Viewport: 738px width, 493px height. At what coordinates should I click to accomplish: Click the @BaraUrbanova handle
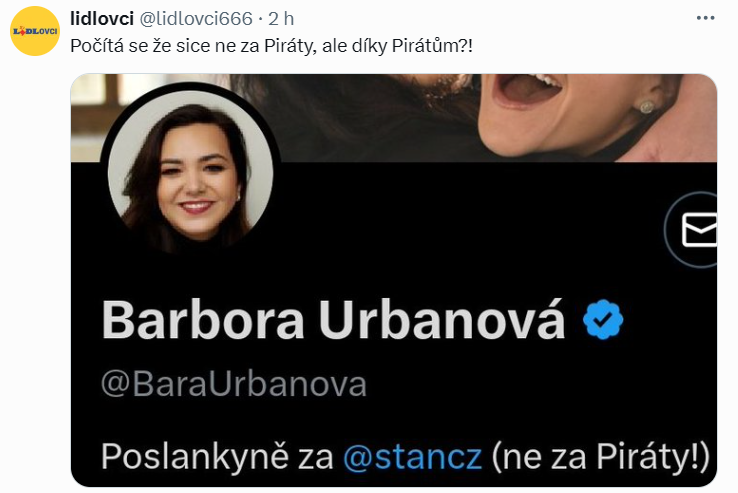coord(234,384)
